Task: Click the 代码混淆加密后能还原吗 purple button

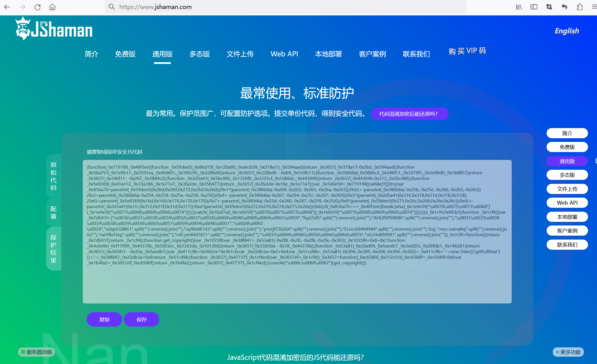Action: 409,114
